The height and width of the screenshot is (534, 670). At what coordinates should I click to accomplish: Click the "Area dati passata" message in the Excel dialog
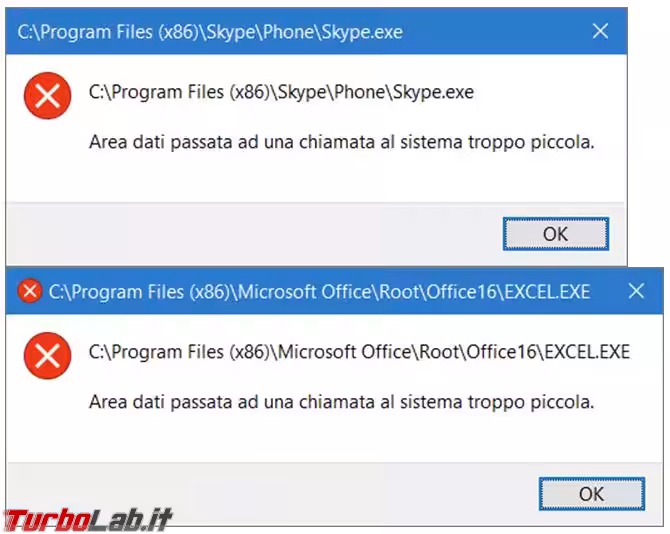coord(341,403)
